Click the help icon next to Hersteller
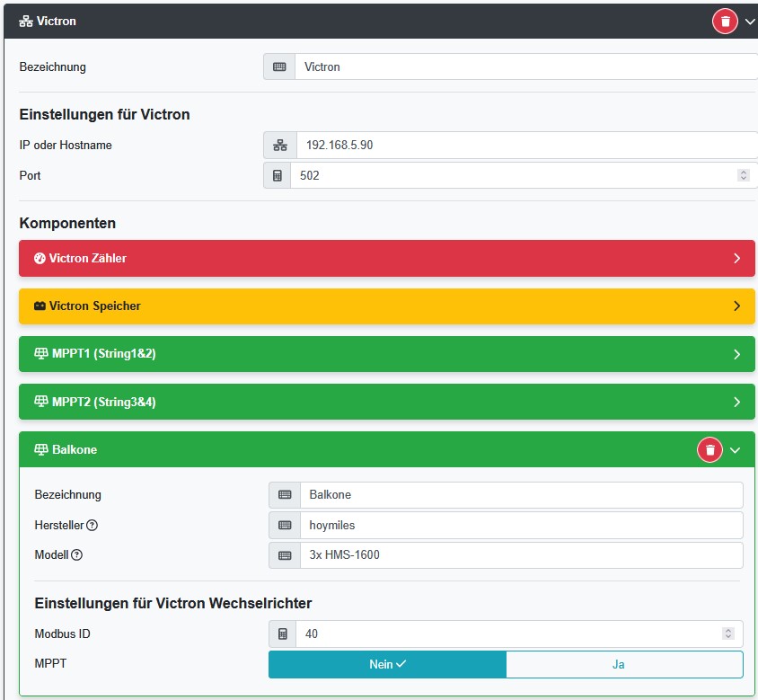The height and width of the screenshot is (700, 758). pyautogui.click(x=92, y=525)
